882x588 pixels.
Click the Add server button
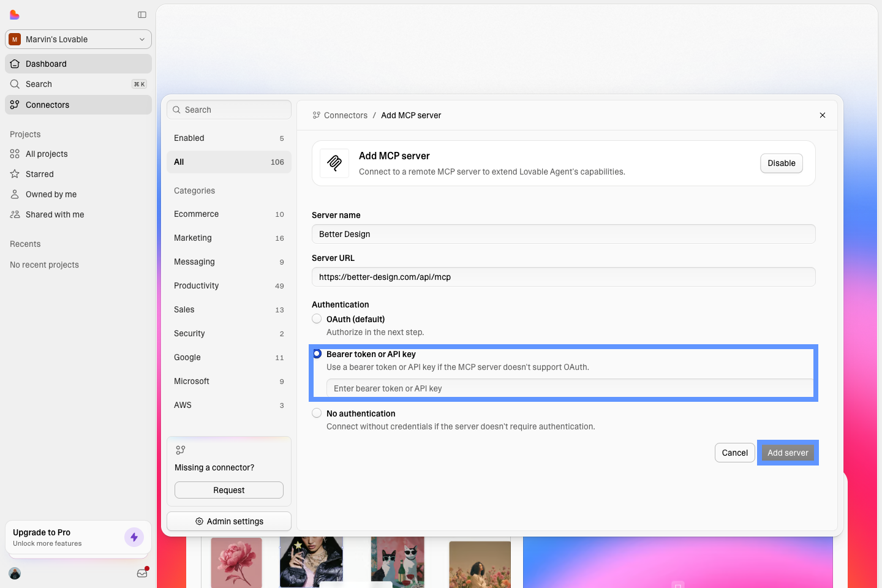point(788,453)
